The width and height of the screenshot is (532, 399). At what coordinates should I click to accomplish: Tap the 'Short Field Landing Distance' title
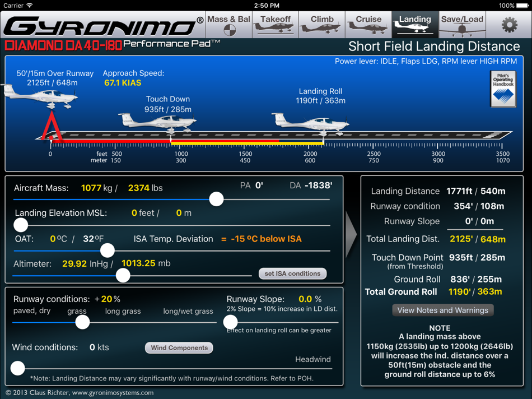pyautogui.click(x=434, y=46)
